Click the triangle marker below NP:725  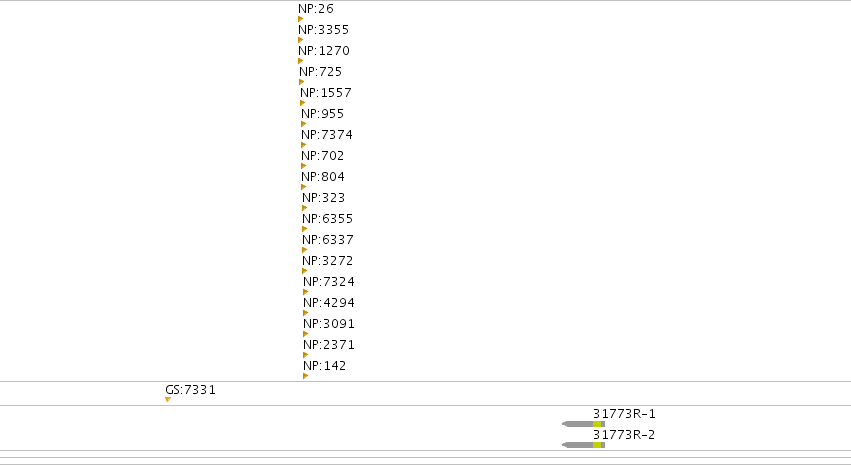tap(302, 82)
